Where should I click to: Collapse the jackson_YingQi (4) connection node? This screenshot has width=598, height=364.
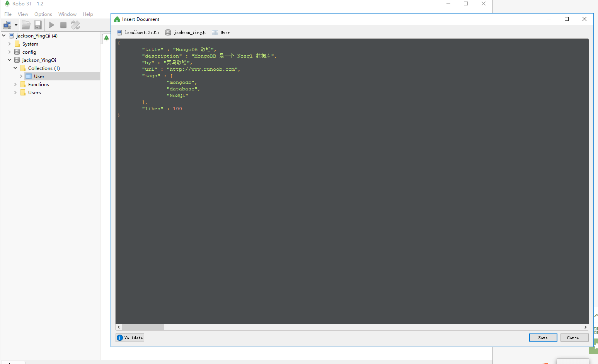point(4,36)
